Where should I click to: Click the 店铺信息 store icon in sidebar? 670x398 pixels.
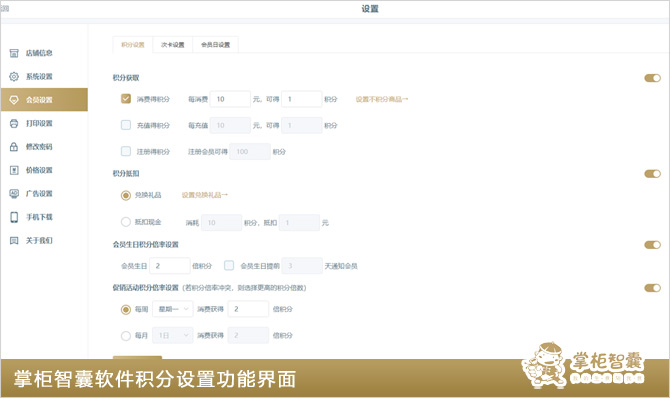pyautogui.click(x=14, y=53)
